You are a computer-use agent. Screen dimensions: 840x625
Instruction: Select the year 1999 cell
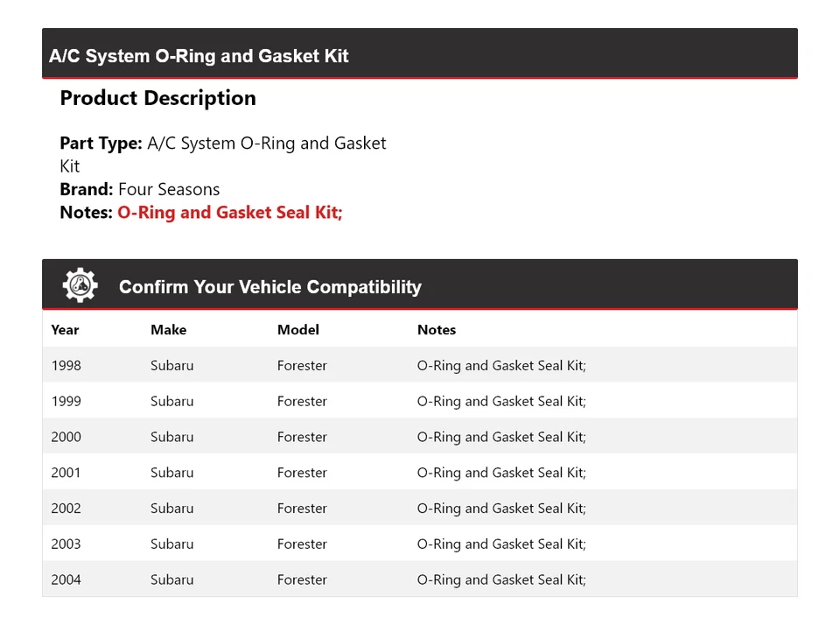click(66, 402)
